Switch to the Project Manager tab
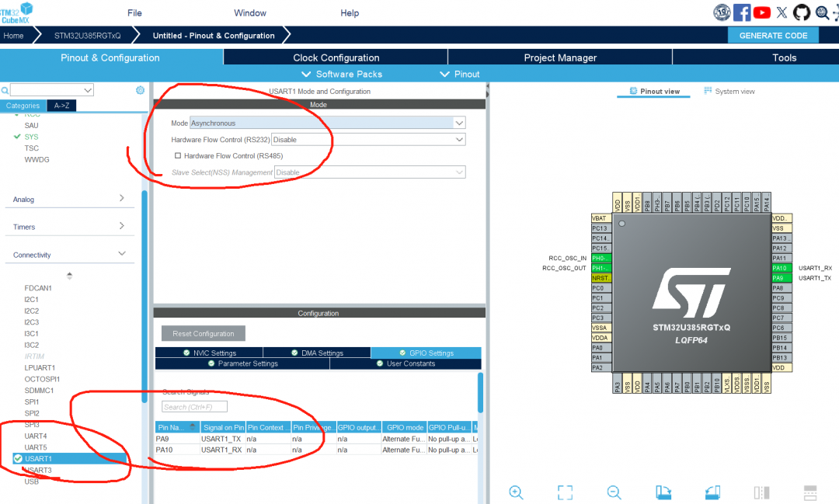 click(x=560, y=57)
